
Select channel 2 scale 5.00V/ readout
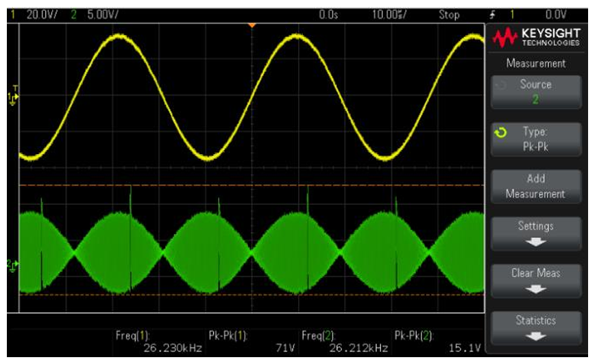[x=103, y=15]
